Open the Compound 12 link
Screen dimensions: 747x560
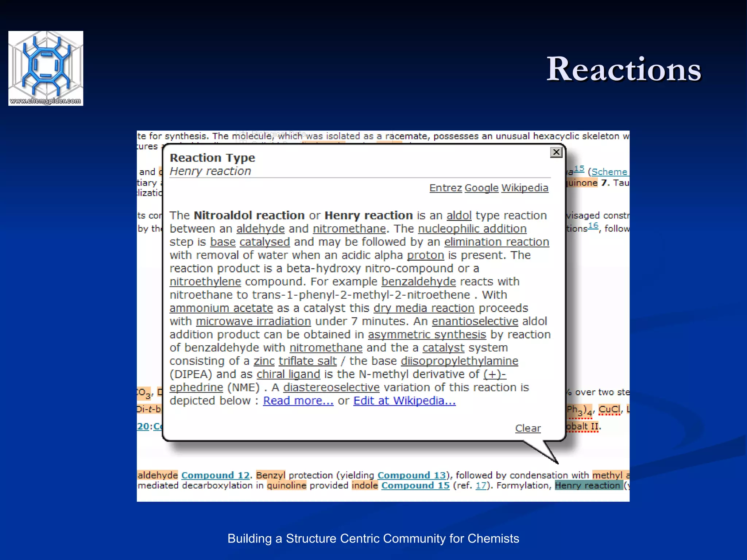[216, 475]
